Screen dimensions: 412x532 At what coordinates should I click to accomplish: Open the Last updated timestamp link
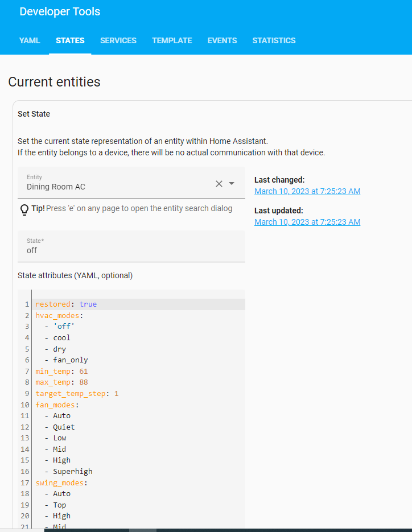coord(307,222)
